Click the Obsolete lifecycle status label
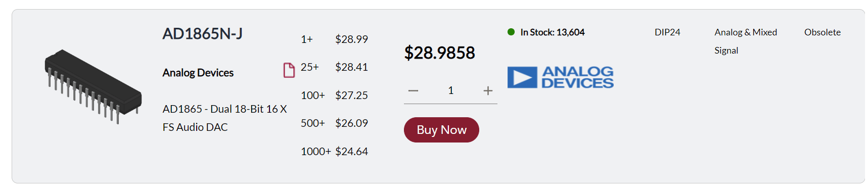 (x=823, y=32)
